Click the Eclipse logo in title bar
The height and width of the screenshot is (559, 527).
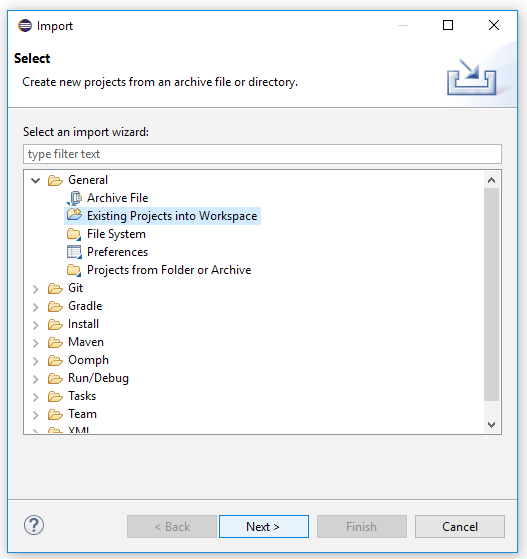(25, 25)
